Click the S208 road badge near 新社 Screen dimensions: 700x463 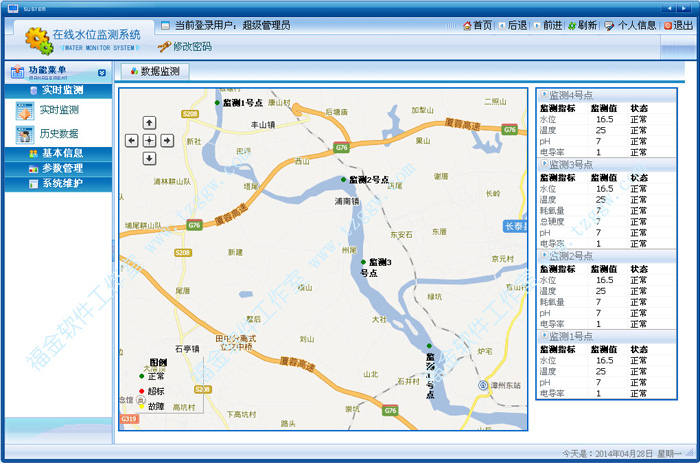pos(190,114)
